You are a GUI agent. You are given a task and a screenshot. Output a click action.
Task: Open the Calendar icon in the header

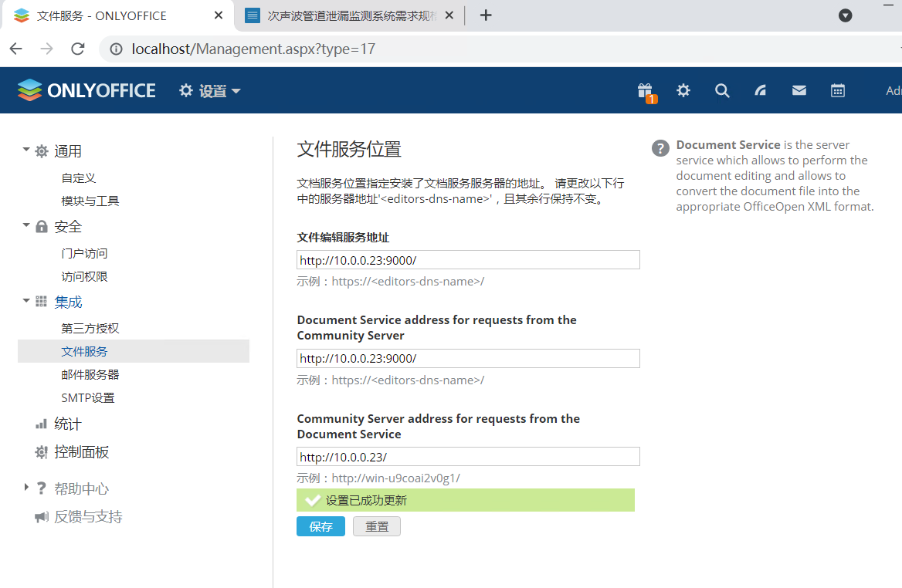(x=837, y=90)
